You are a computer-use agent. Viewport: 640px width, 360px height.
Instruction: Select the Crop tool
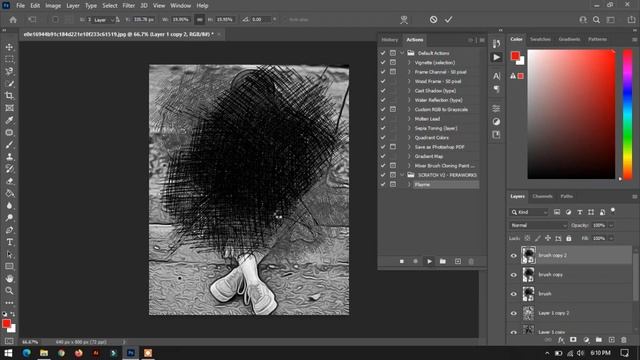tap(9, 96)
